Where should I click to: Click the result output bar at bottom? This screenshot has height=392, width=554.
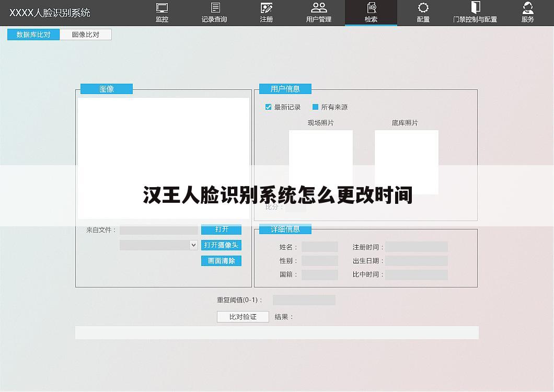(277, 332)
